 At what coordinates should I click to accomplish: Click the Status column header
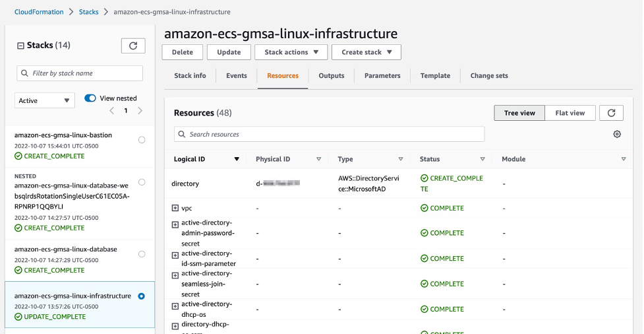tap(430, 159)
